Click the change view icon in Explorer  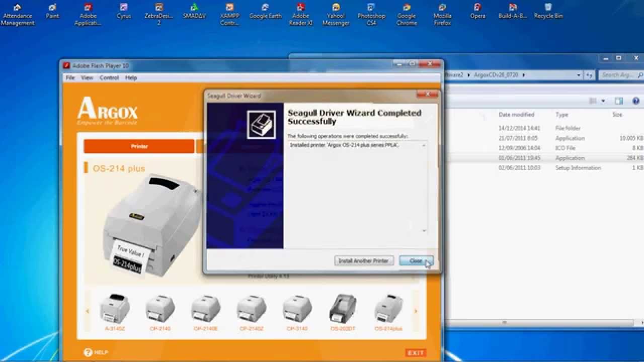[593, 101]
